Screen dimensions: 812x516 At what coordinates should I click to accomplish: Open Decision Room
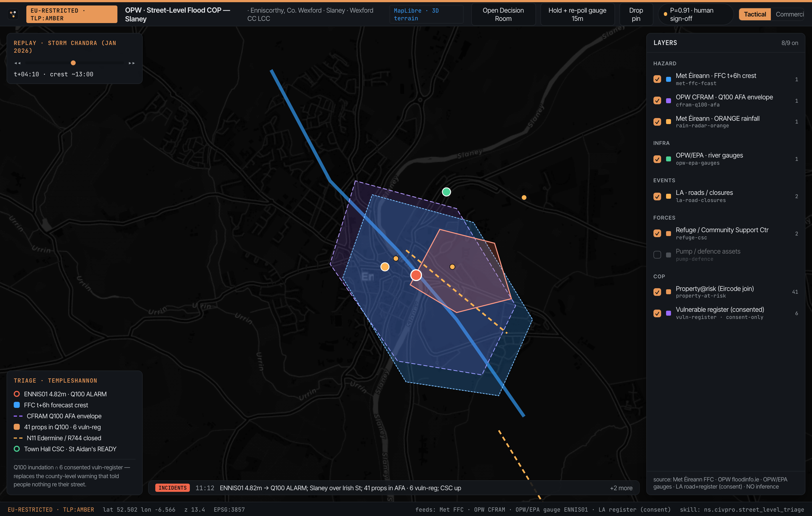coord(503,14)
